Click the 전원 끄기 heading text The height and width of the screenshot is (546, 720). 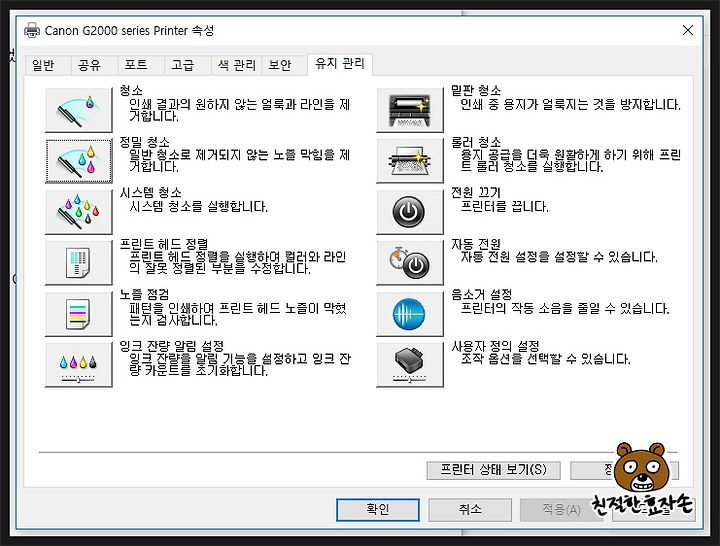[x=476, y=192]
